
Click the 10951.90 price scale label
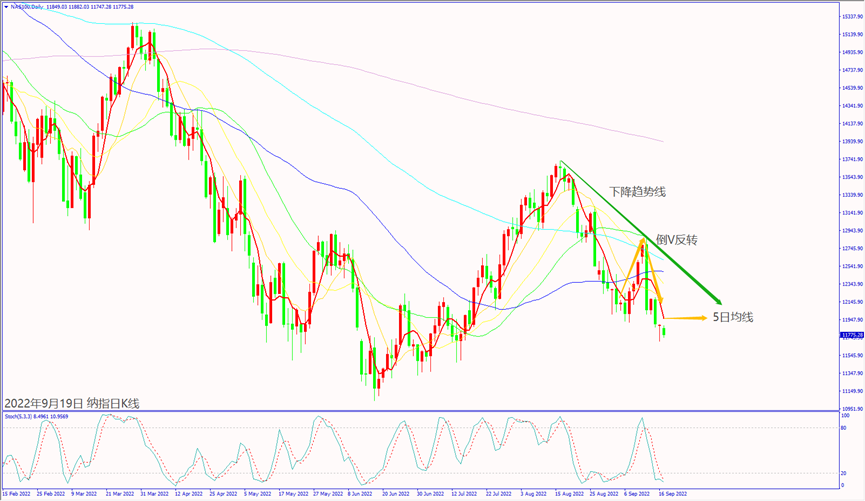[852, 409]
